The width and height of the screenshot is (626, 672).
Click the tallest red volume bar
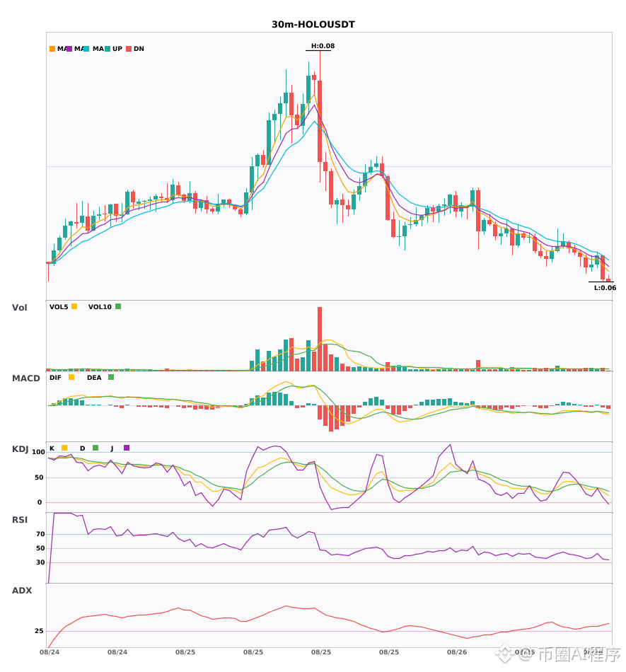pos(320,339)
